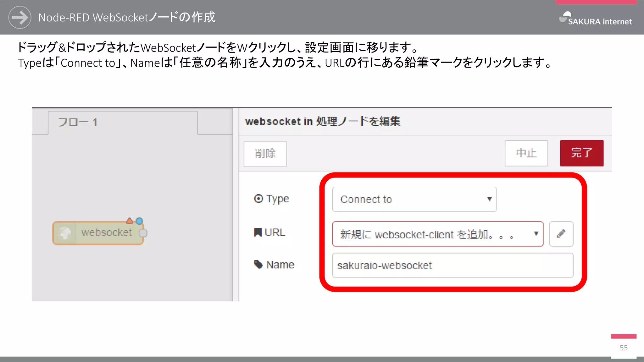
Task: Click the 'Node-RED WebSocketノードの作成' heading
Action: (127, 17)
